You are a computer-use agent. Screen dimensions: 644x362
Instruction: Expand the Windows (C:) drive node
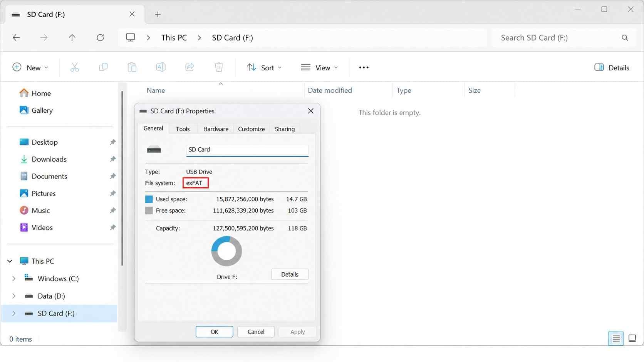tap(14, 279)
